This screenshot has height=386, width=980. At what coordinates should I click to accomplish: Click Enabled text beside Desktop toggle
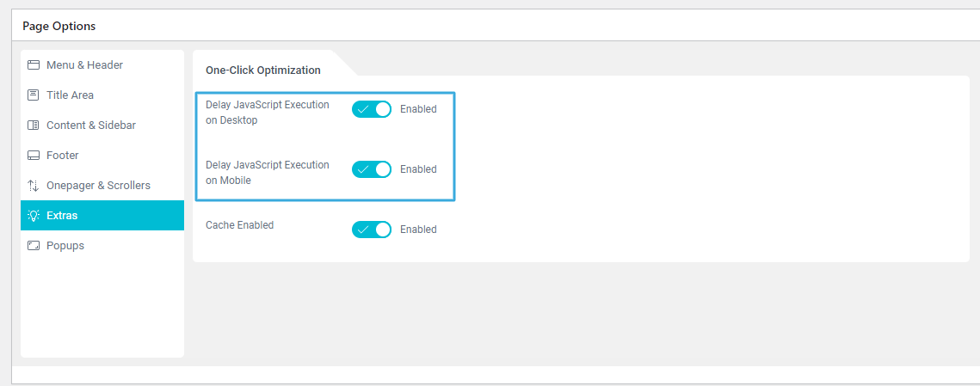click(x=418, y=109)
